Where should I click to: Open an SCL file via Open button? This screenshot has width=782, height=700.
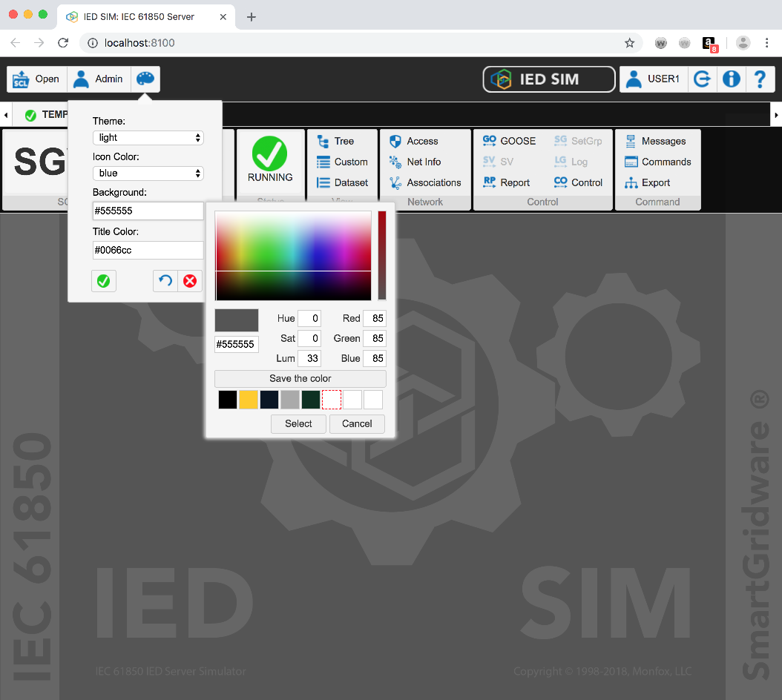36,79
